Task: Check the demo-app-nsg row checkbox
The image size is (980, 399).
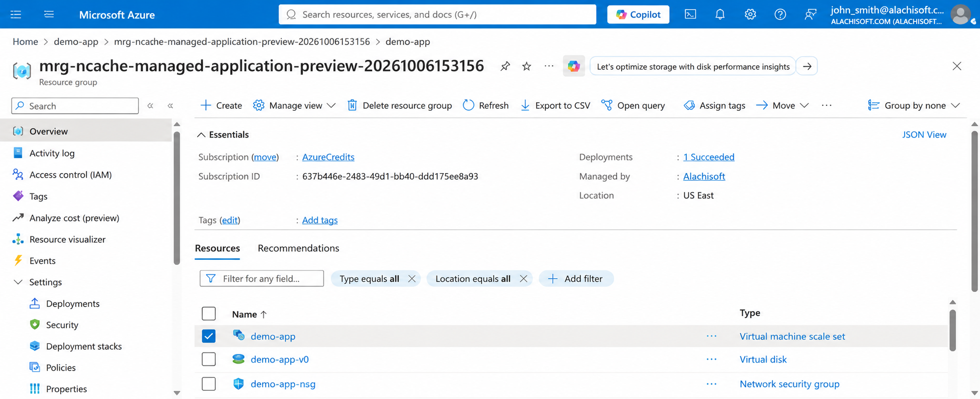Action: pos(209,384)
